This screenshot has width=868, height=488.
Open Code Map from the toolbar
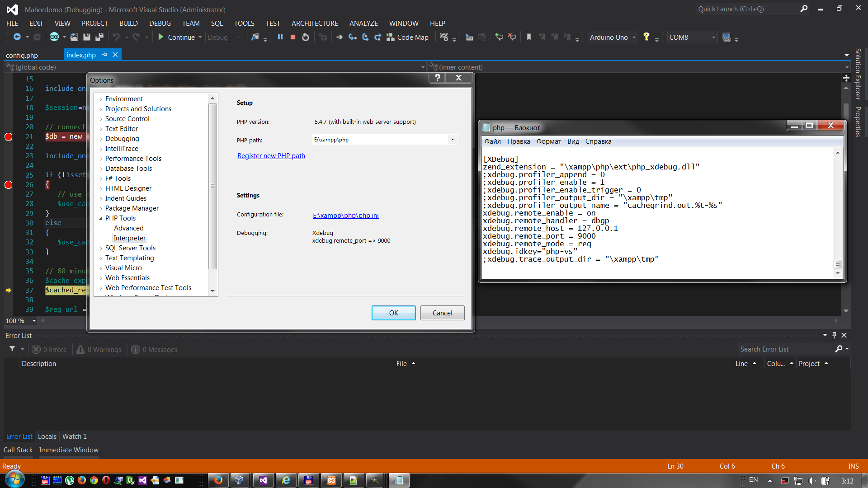click(x=408, y=37)
